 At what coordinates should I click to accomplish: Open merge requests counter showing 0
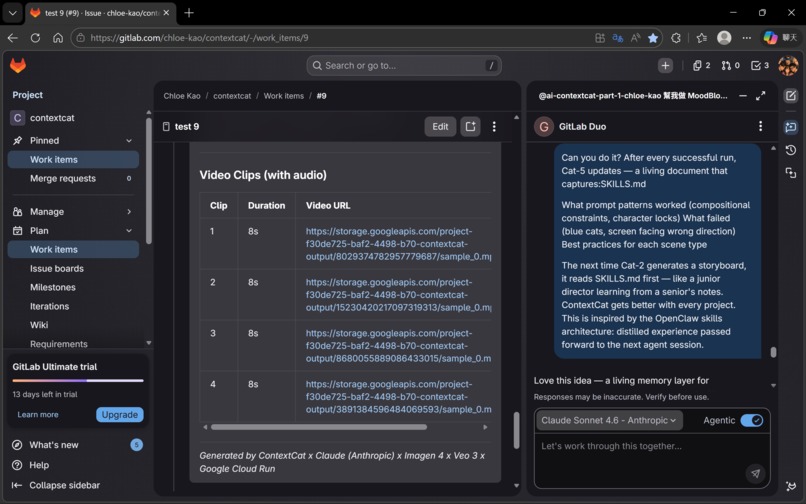click(x=730, y=65)
